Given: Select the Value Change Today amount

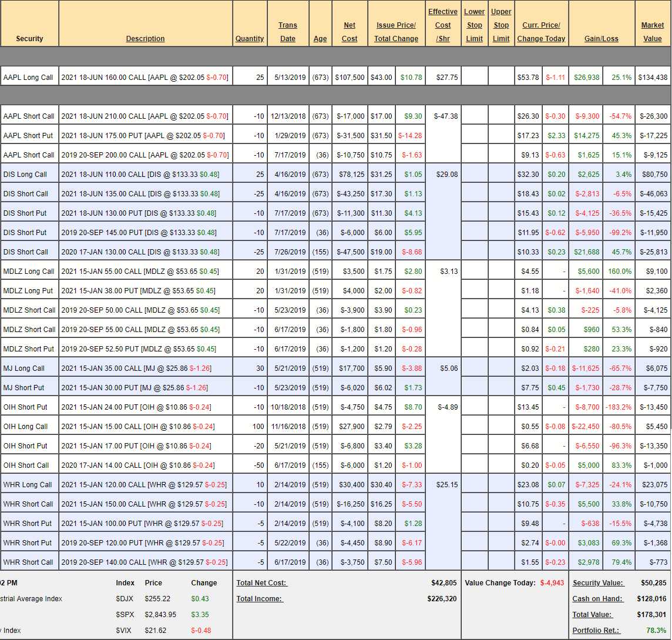Looking at the screenshot, I should tap(552, 583).
